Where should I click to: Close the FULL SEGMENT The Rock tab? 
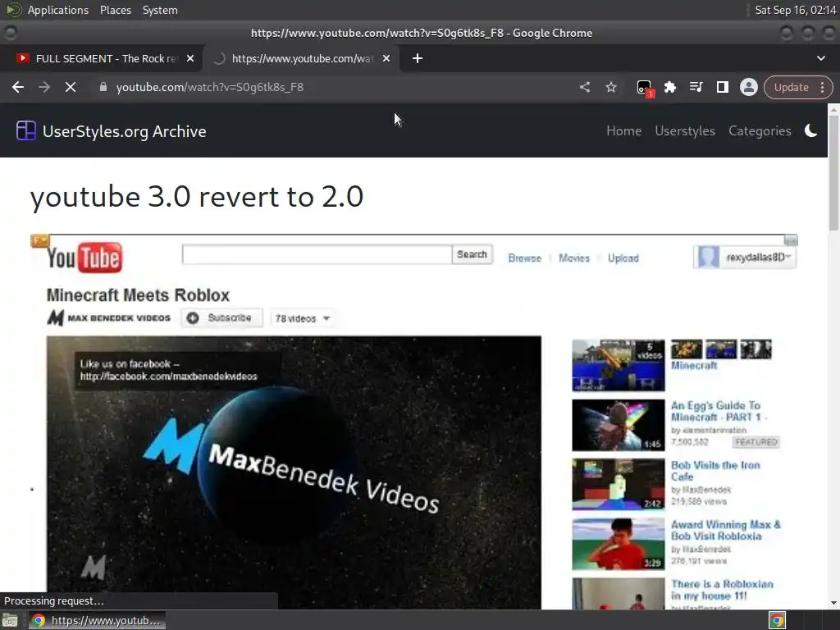point(190,58)
